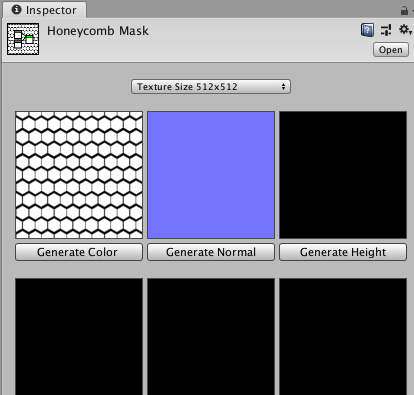Select the black preview below Generate Normal
The width and height of the screenshot is (414, 395).
(211, 336)
